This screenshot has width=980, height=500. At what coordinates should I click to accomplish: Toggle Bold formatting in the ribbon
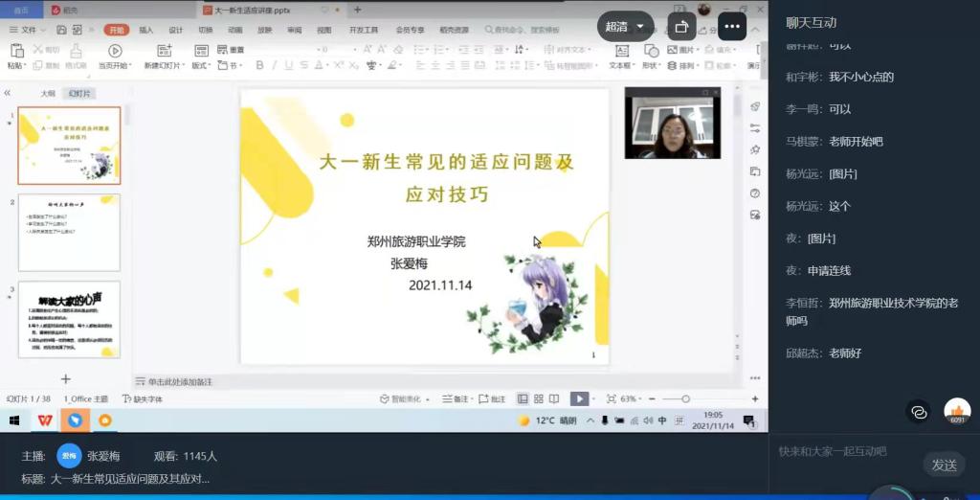click(259, 66)
